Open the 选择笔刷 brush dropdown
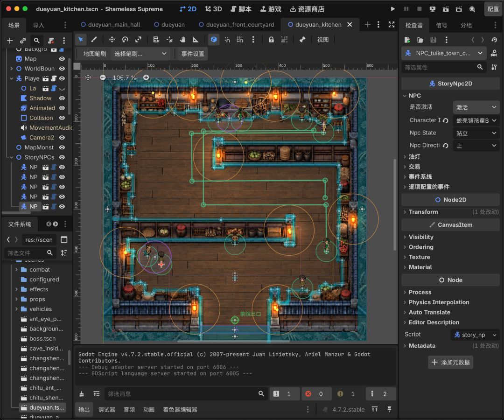This screenshot has height=420, width=504. (x=140, y=54)
